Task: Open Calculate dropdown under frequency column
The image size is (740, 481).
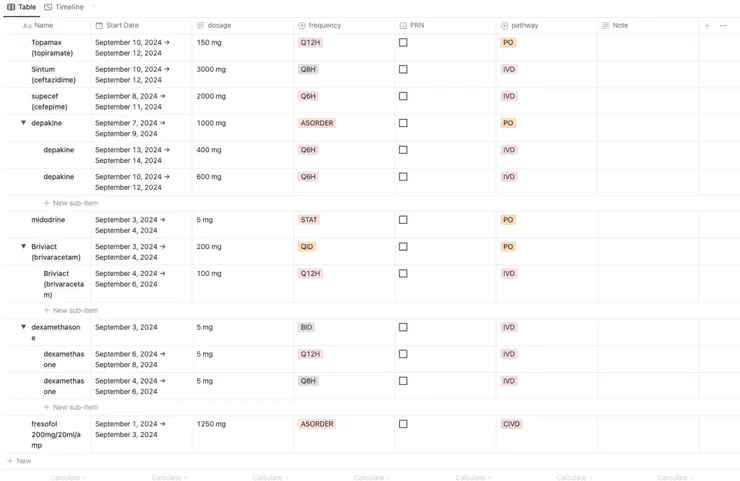Action: 372,478
